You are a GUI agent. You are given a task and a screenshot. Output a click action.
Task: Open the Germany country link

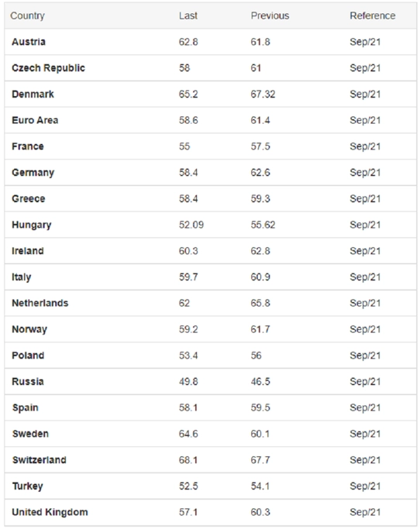pos(33,173)
